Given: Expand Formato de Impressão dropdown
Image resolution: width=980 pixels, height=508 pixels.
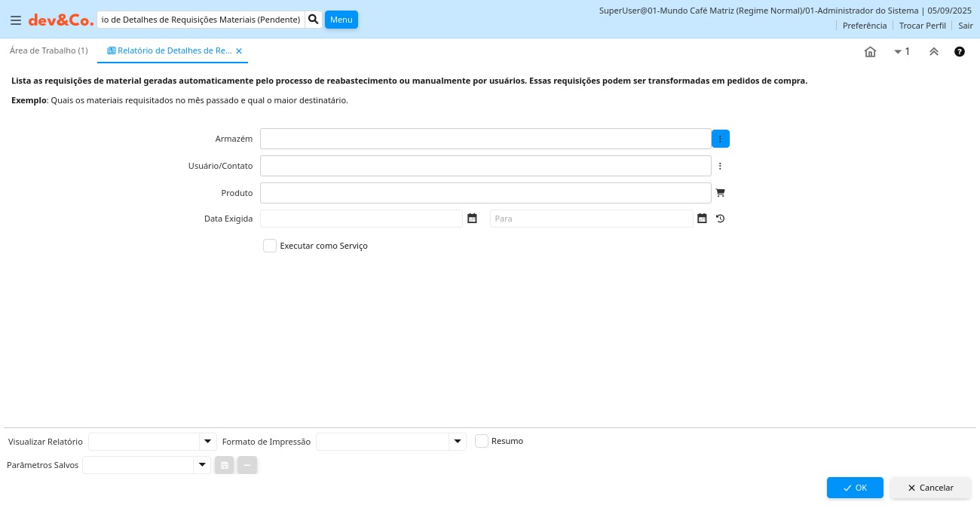Looking at the screenshot, I should click(457, 442).
